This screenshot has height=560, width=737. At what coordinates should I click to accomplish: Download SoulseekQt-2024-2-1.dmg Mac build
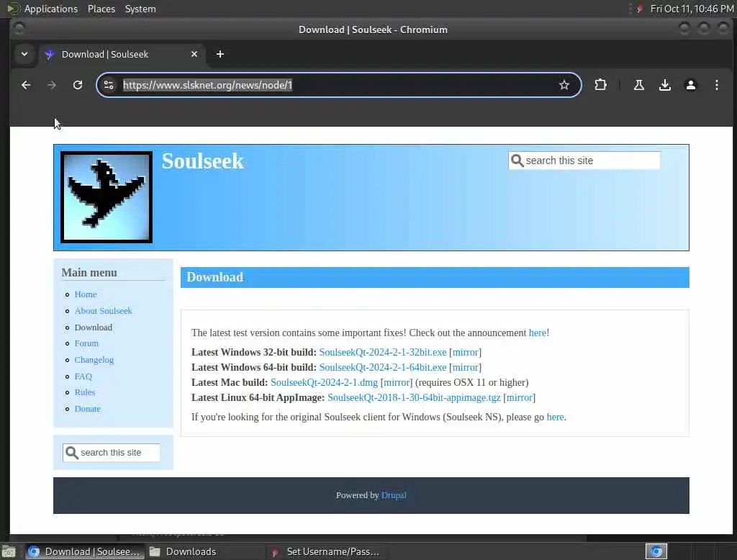[x=324, y=382]
